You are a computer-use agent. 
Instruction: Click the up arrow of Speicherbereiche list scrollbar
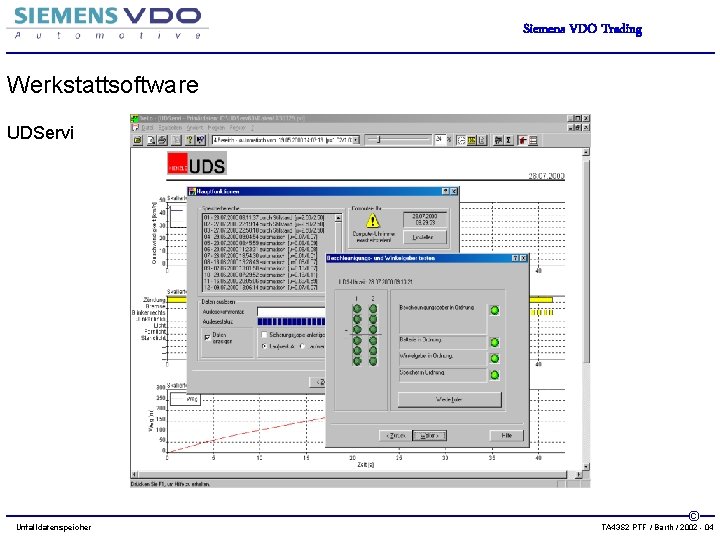pyautogui.click(x=338, y=218)
